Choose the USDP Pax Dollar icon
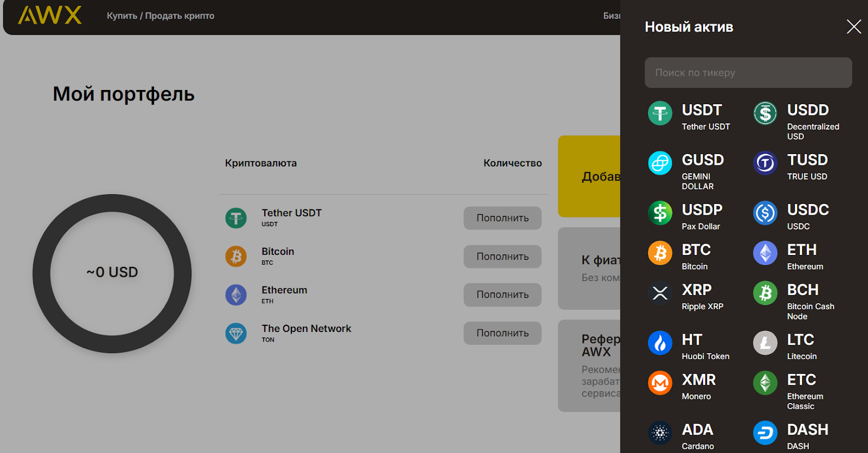This screenshot has height=453, width=868. point(660,213)
